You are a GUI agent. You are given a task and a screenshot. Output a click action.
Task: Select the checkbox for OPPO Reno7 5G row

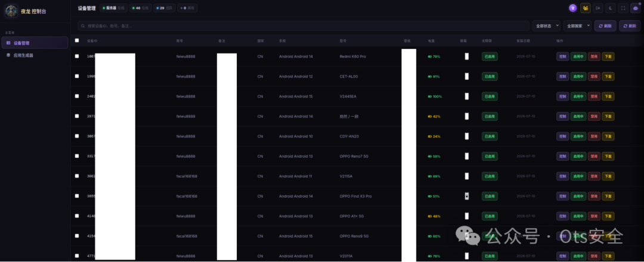77,156
